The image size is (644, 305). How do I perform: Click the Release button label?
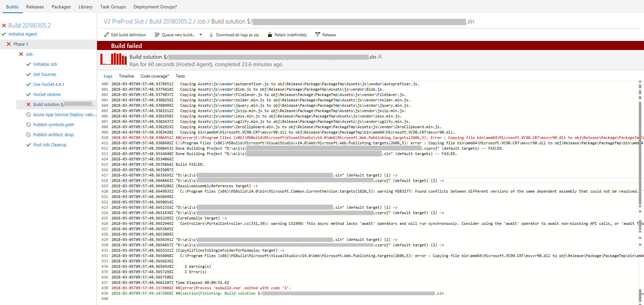tap(329, 35)
